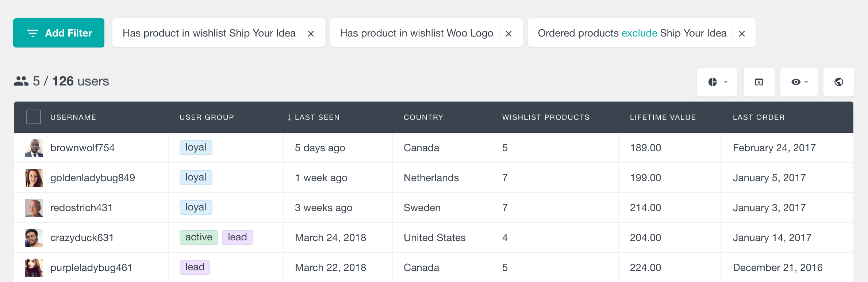Click the lead tag for purpleladybug461
Image resolution: width=868 pixels, height=282 pixels.
[195, 267]
